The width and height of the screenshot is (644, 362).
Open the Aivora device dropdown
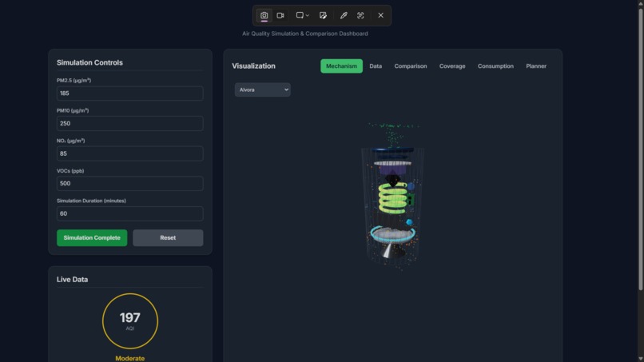(262, 90)
